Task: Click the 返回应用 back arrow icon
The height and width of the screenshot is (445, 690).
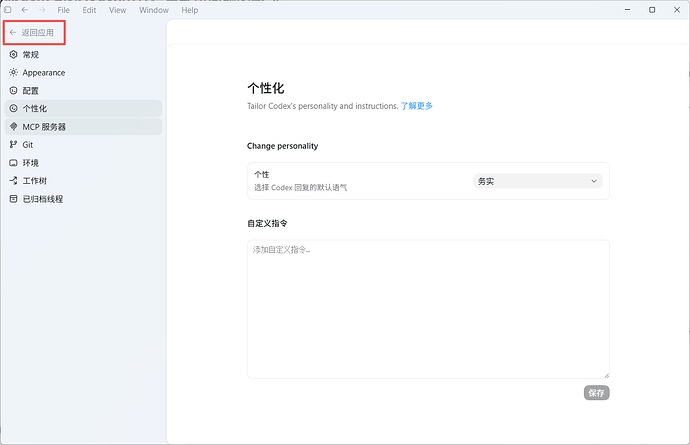Action: 13,33
